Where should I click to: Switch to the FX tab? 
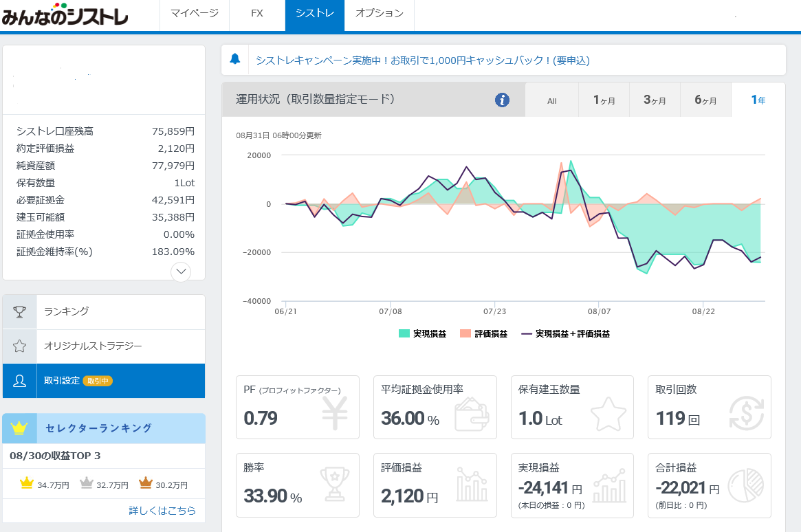(257, 14)
